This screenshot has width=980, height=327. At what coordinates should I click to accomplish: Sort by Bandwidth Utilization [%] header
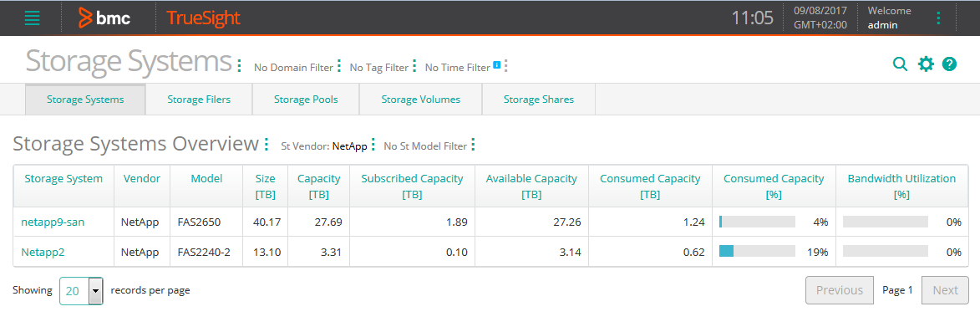click(x=901, y=186)
